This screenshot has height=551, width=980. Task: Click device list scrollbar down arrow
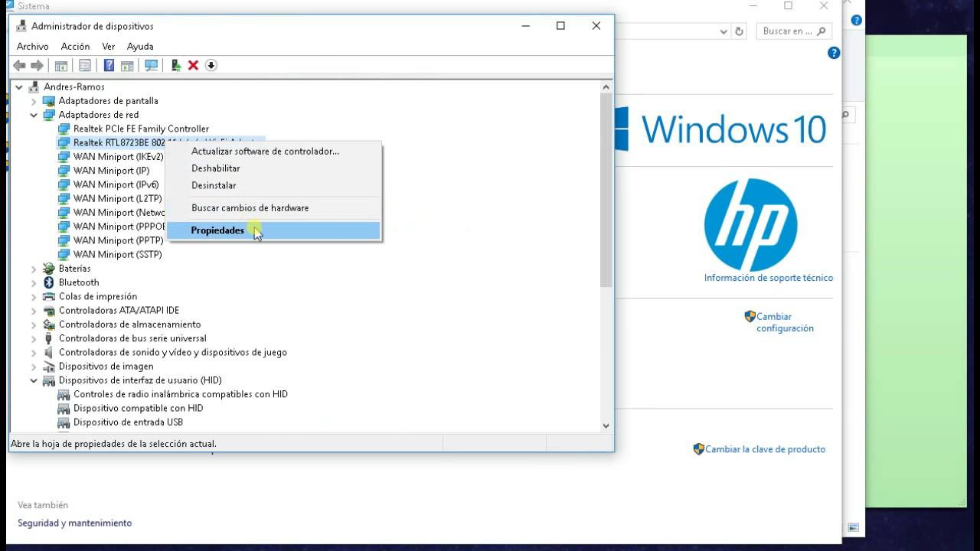point(606,425)
